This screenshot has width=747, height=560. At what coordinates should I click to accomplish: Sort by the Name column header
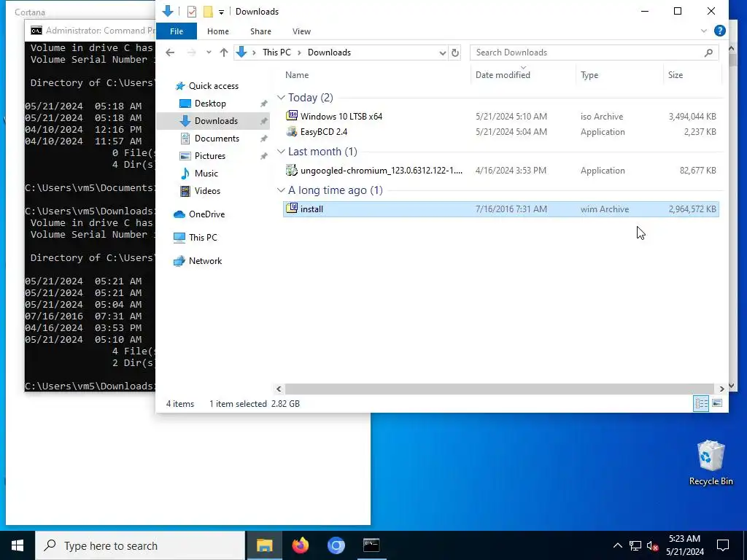(x=297, y=75)
